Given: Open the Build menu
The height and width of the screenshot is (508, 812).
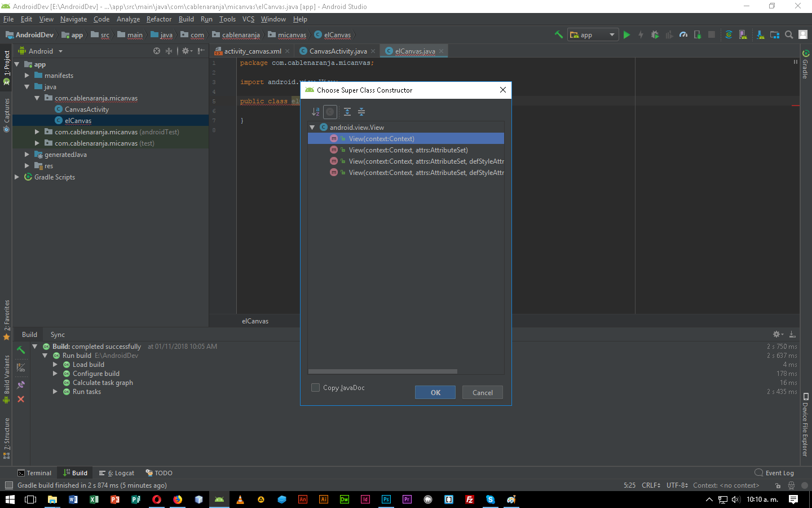Looking at the screenshot, I should [x=187, y=19].
